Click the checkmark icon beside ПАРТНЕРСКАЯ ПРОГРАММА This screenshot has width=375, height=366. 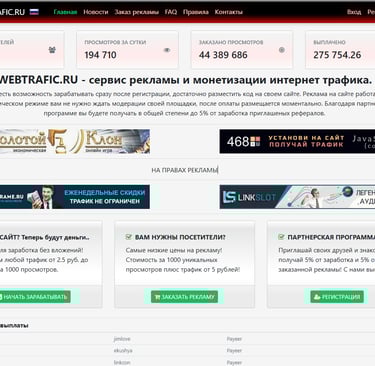click(281, 237)
